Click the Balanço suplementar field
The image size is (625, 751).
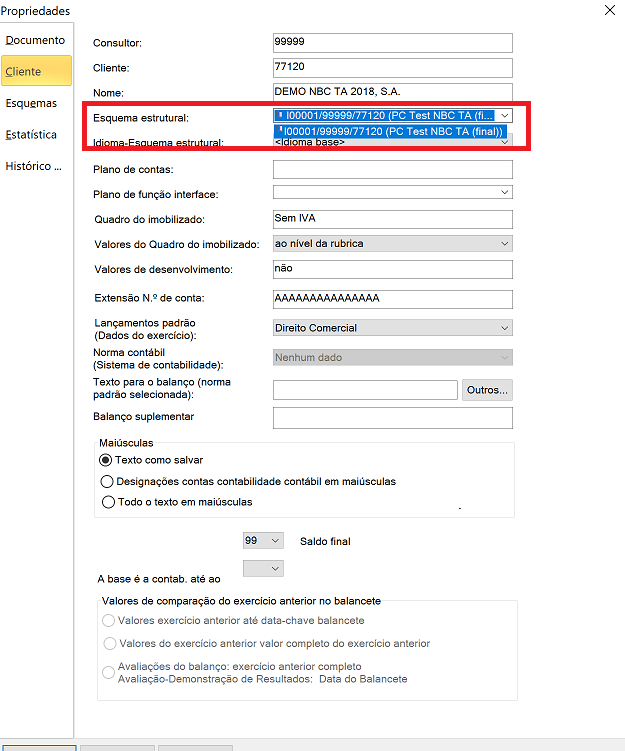(x=393, y=418)
